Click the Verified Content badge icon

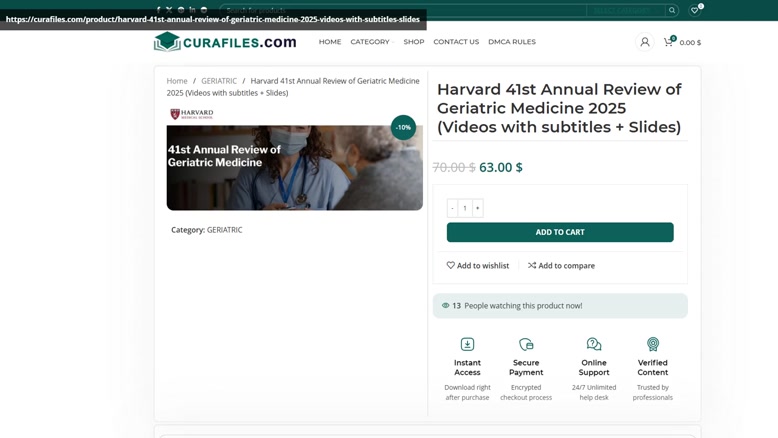pyautogui.click(x=652, y=344)
